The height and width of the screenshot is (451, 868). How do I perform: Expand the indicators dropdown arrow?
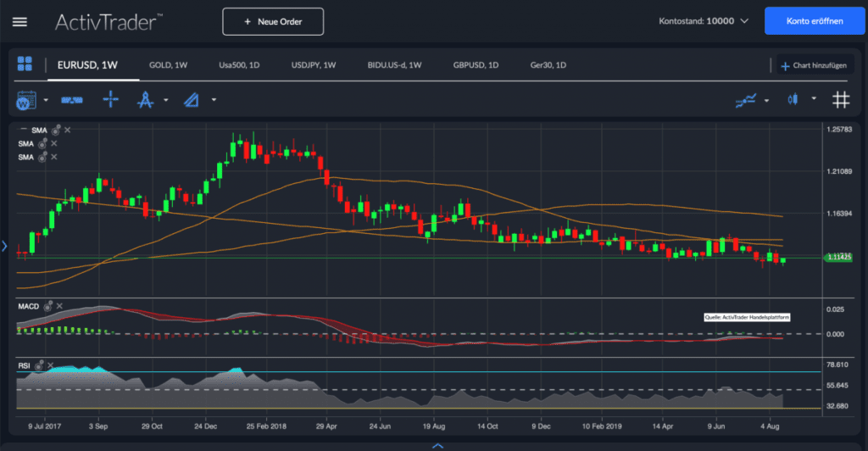pyautogui.click(x=766, y=101)
